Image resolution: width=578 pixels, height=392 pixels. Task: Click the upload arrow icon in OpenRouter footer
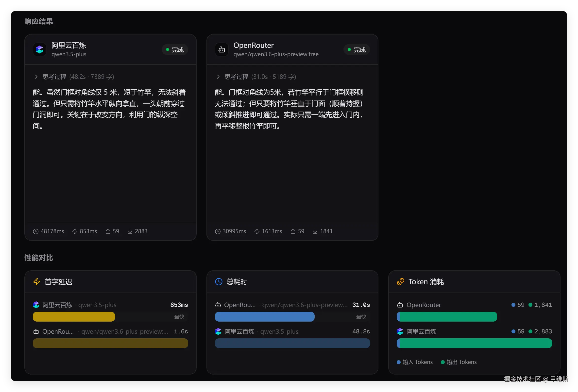tap(293, 231)
